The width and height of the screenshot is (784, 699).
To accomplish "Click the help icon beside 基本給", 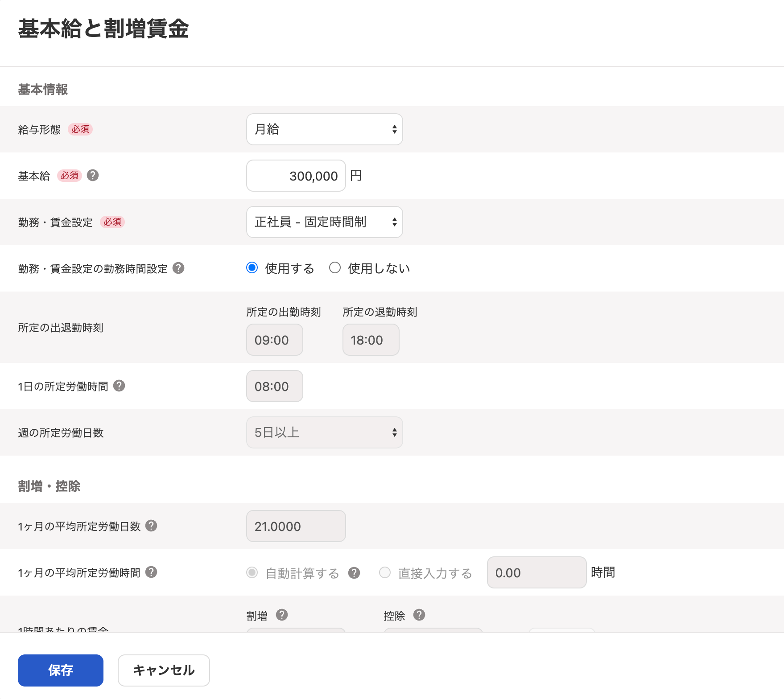I will 93,176.
